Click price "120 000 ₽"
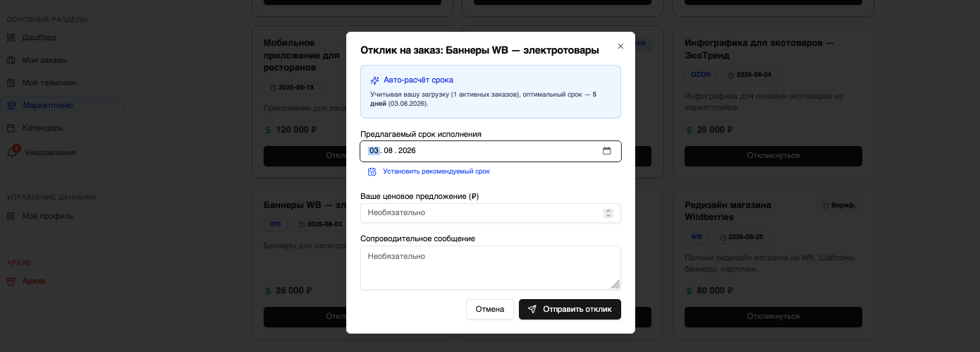 (296, 130)
